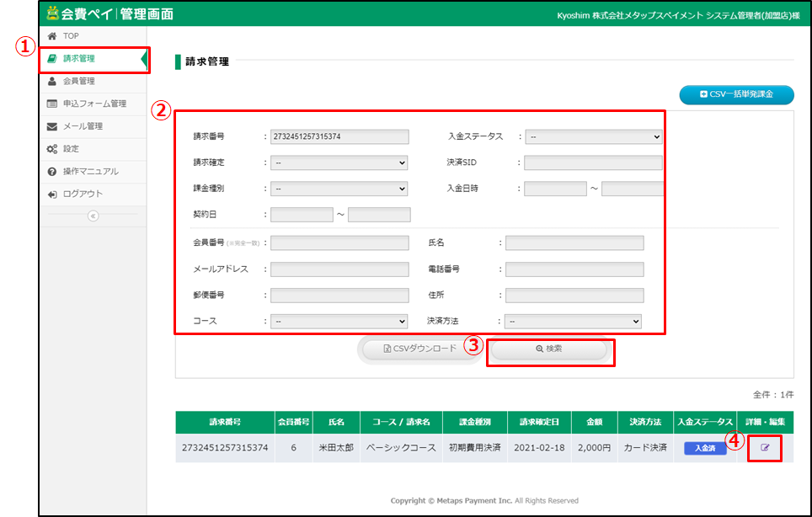The image size is (812, 517).
Task: Click the 請求番号 input field
Action: coord(339,136)
